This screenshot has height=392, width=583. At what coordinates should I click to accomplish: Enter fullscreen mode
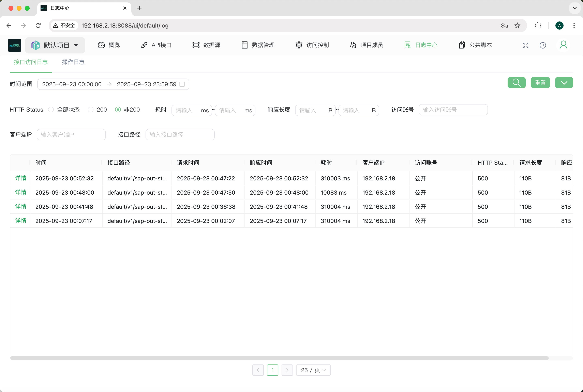coord(525,45)
